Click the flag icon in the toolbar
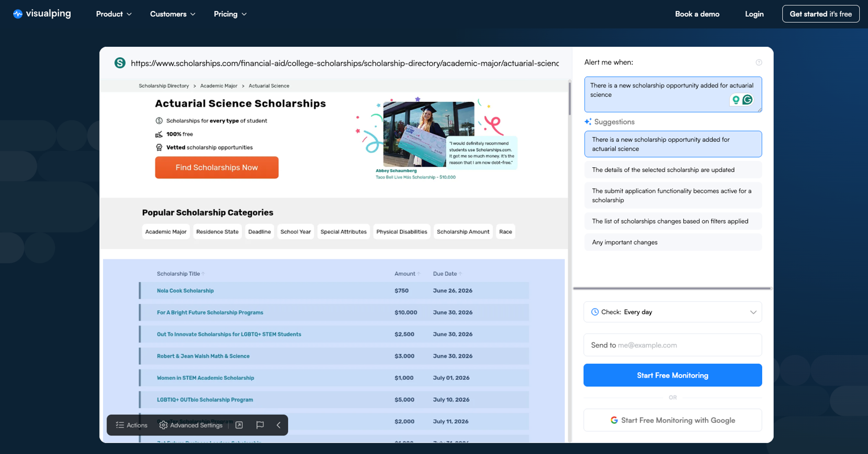Viewport: 868px width, 454px height. click(x=260, y=425)
